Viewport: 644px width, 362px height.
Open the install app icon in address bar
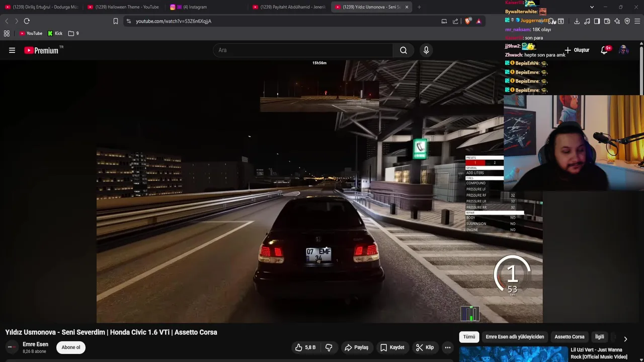click(x=444, y=21)
